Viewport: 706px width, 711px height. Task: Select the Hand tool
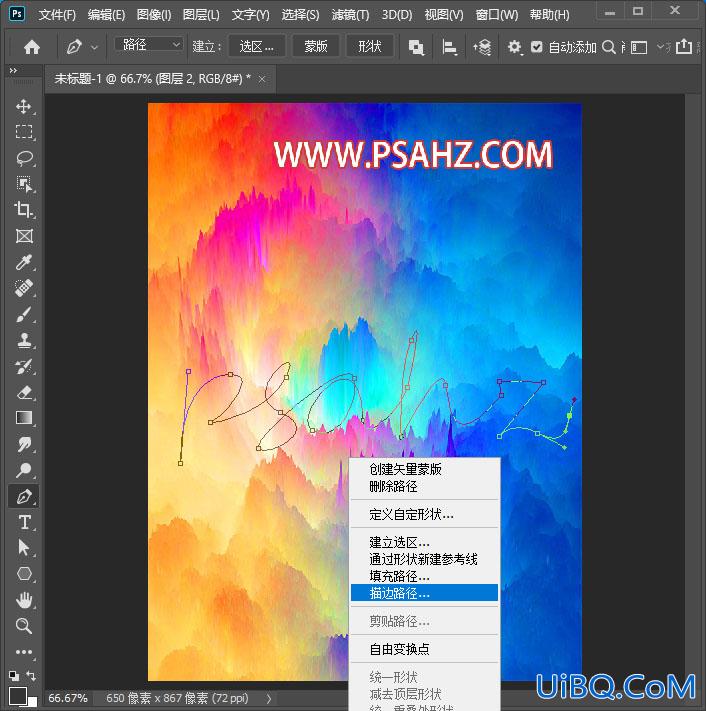[24, 600]
